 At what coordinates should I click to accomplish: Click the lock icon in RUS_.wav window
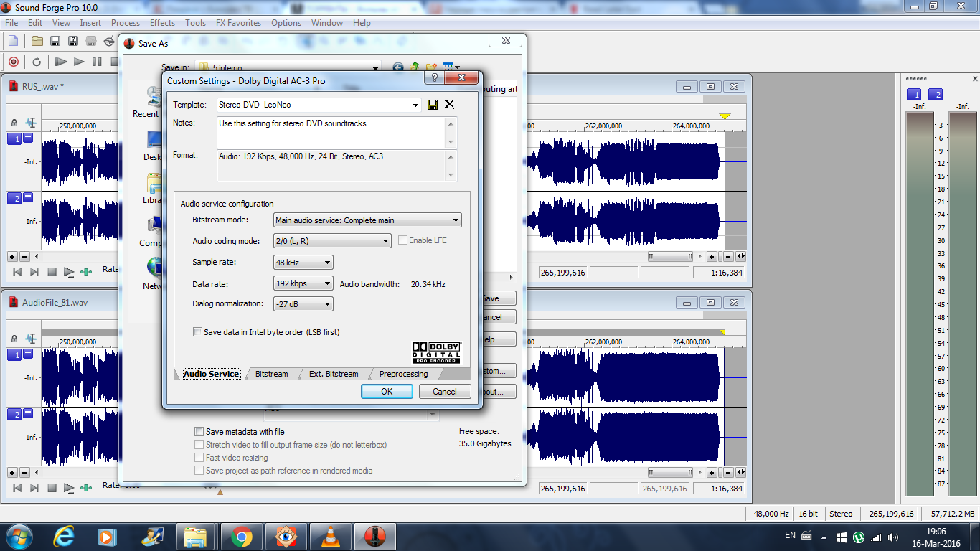(14, 123)
